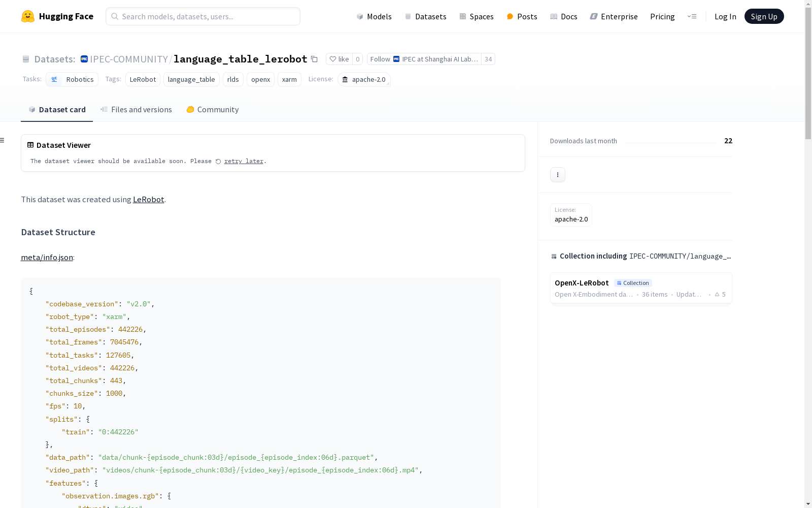Select the xarm tag
Screen dimensions: 812x508
pyautogui.click(x=289, y=79)
